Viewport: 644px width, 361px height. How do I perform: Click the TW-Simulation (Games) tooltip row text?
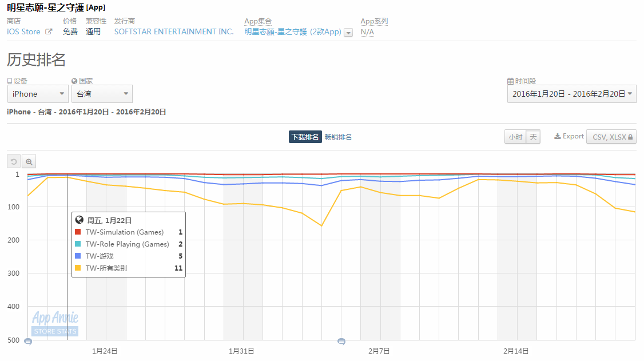[125, 232]
